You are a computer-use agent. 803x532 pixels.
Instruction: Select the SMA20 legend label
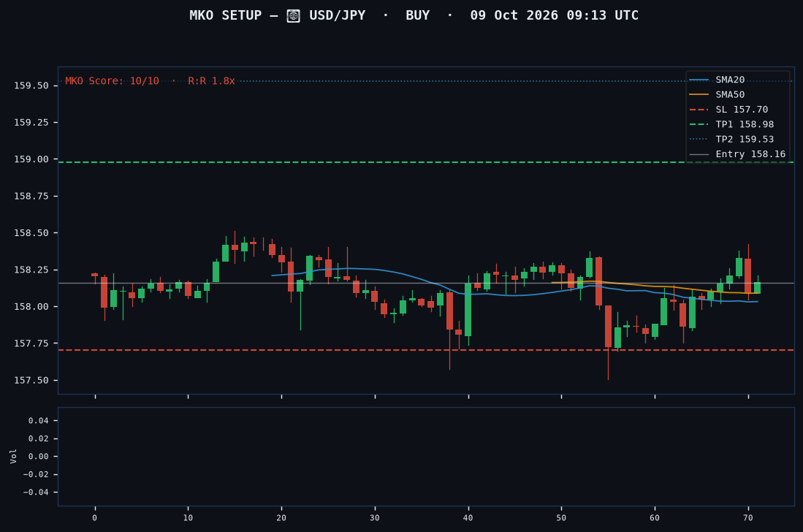[730, 80]
